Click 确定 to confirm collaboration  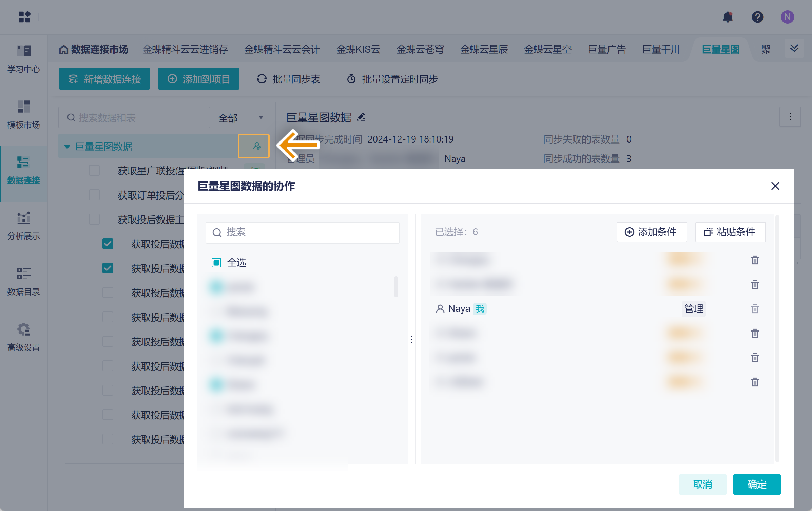(x=757, y=484)
